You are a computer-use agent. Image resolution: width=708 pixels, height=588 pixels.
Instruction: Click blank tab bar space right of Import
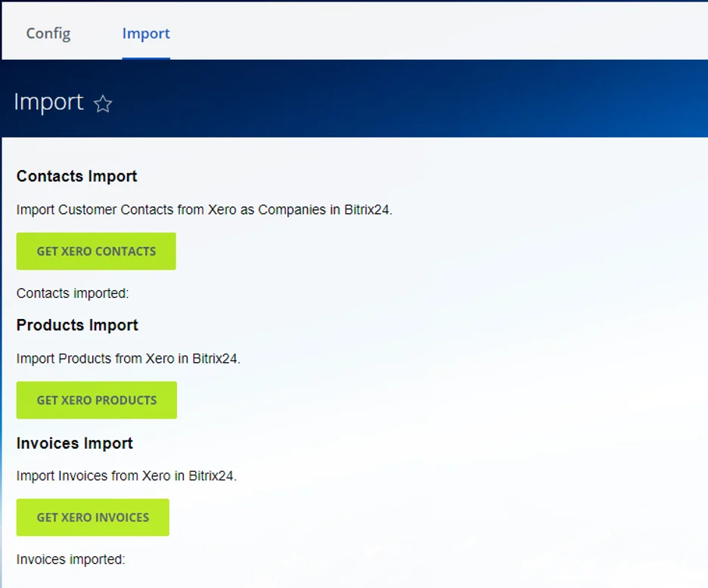point(439,33)
